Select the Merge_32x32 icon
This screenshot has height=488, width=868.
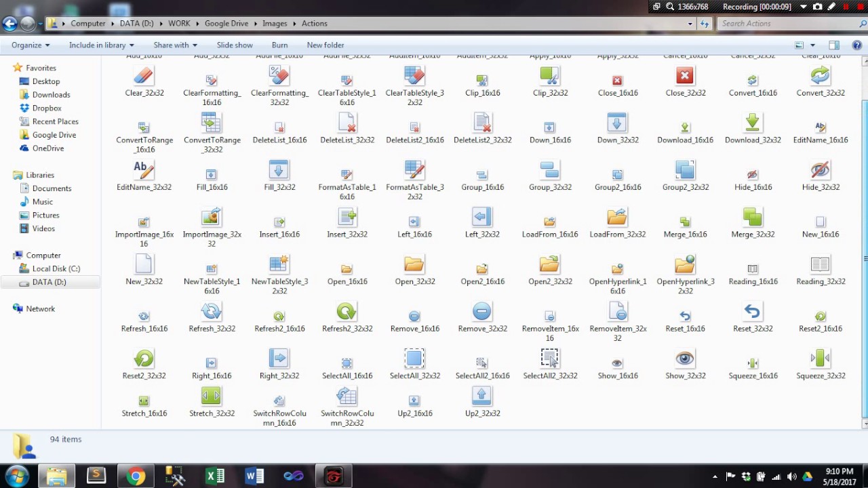[752, 217]
